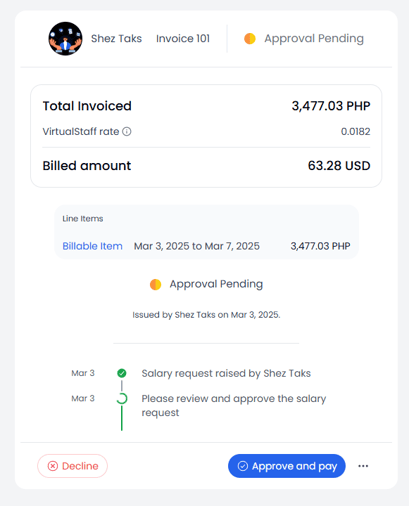Click the review and approve timeline entry

pos(234,405)
